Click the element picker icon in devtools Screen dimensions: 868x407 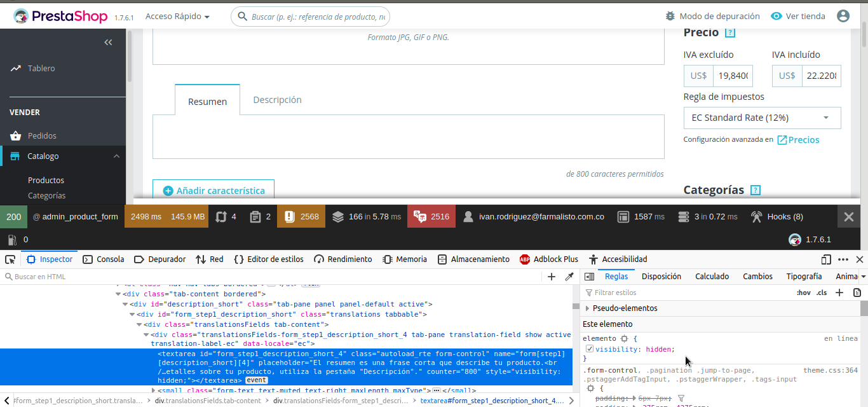[10, 259]
